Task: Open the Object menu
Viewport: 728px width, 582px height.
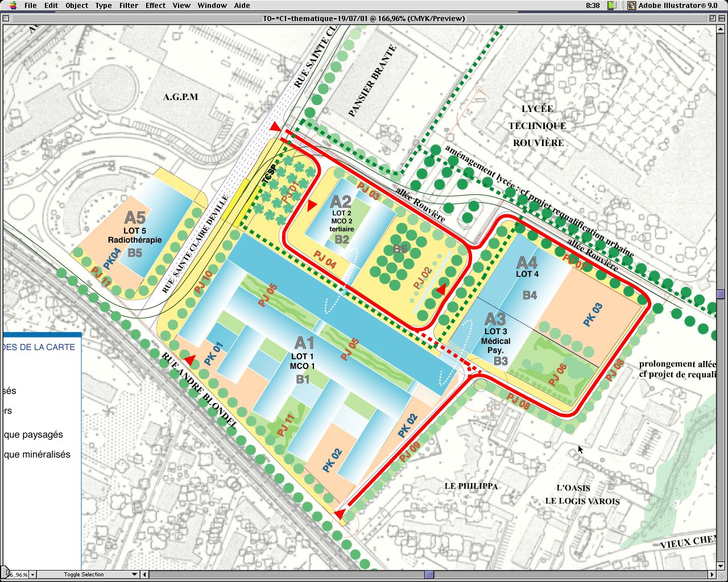Action: [77, 6]
